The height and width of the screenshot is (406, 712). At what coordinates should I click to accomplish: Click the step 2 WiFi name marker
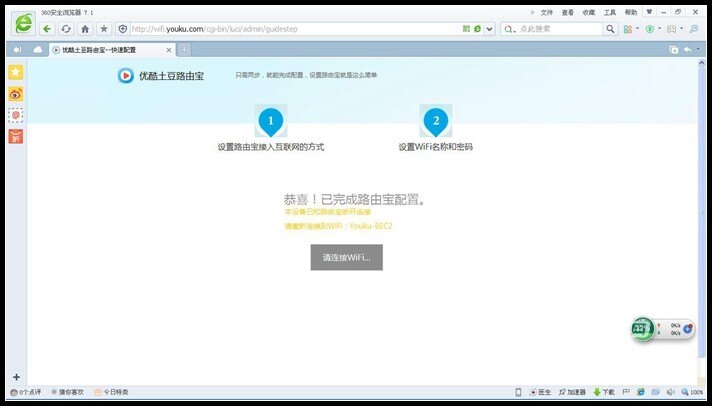(435, 122)
